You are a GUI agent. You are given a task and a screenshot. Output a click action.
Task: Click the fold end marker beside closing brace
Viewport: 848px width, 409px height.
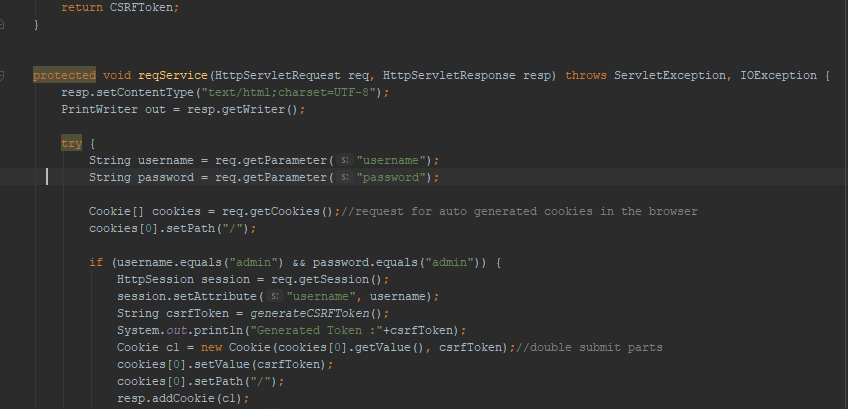pyautogui.click(x=2, y=24)
